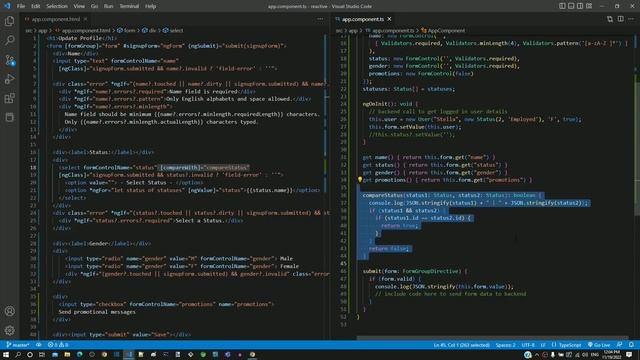Viewport: 640px width, 360px height.
Task: Click the submit method on line 46
Action: click(x=372, y=271)
